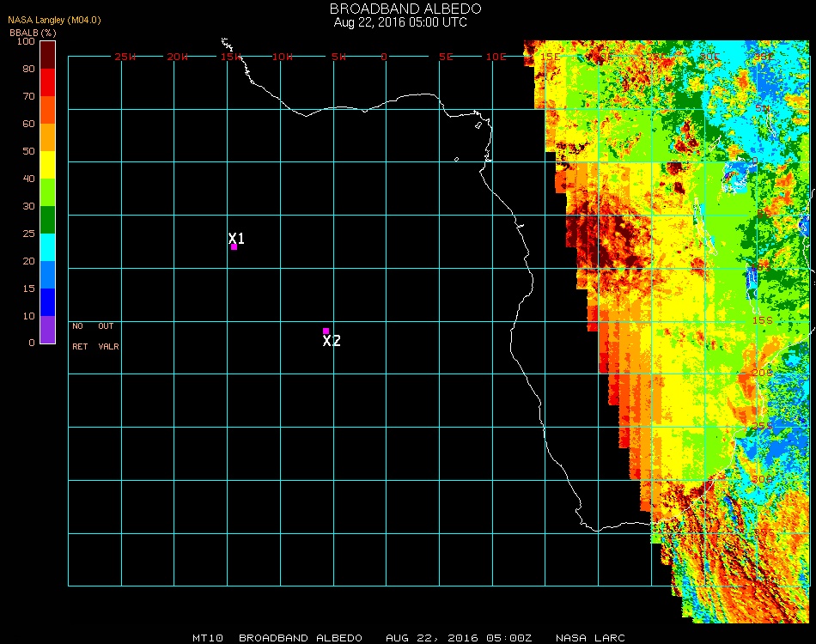Click the 10E longitude label

[x=496, y=57]
